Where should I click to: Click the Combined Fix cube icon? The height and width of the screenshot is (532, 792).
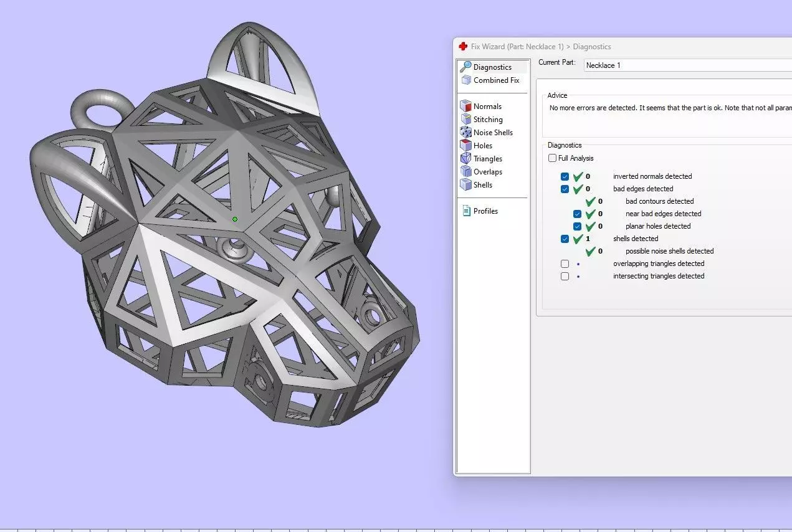[465, 80]
